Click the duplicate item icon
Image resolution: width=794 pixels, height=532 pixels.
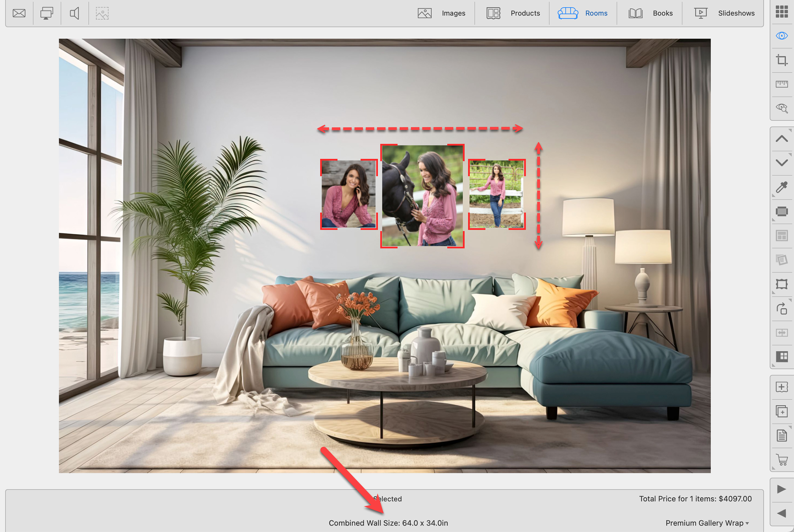click(781, 411)
